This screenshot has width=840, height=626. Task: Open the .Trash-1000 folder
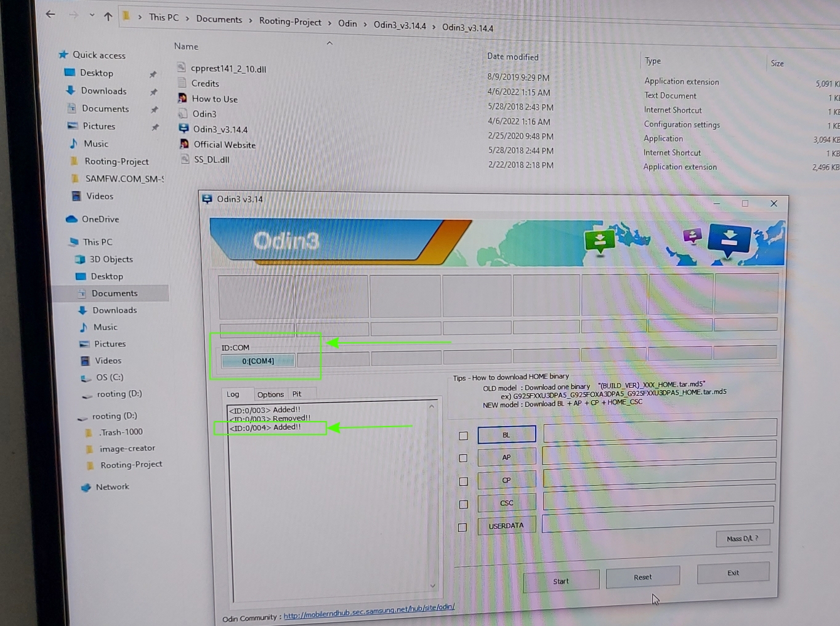point(121,432)
